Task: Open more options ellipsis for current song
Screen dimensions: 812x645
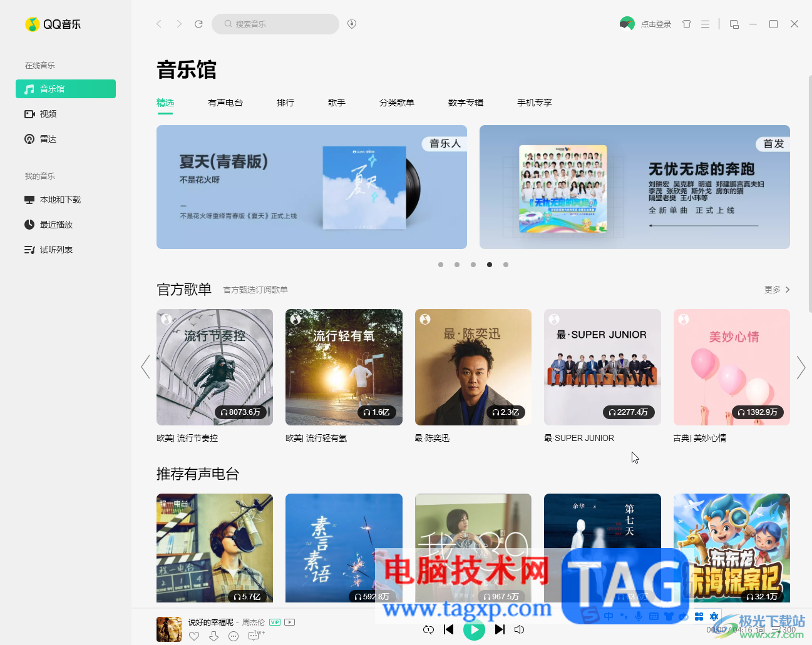Action: 234,636
